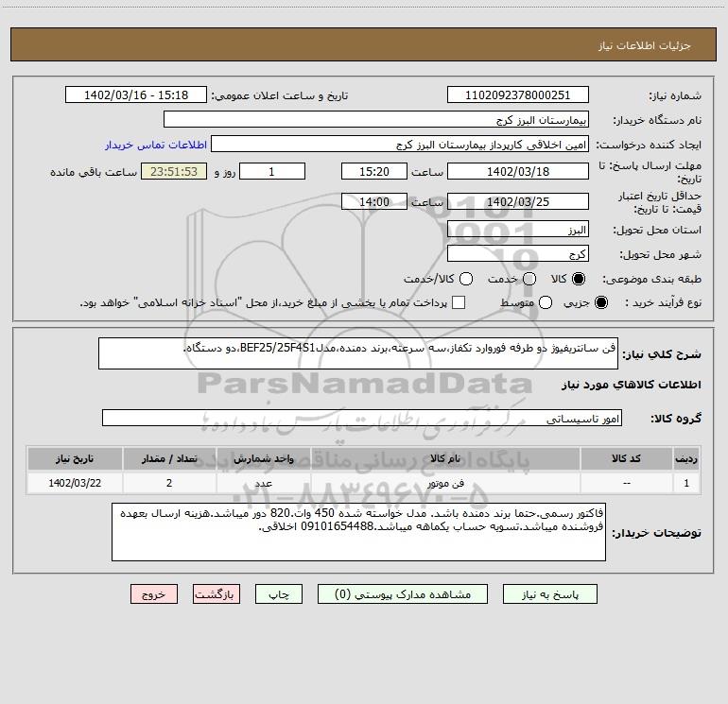Click the row number cell 1
Screen dimensions: 728x704
(x=686, y=483)
